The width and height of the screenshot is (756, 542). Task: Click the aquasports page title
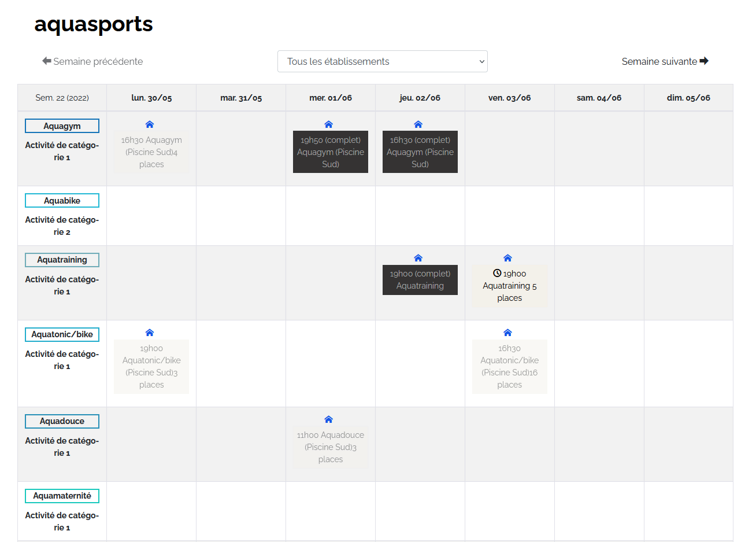pos(94,24)
